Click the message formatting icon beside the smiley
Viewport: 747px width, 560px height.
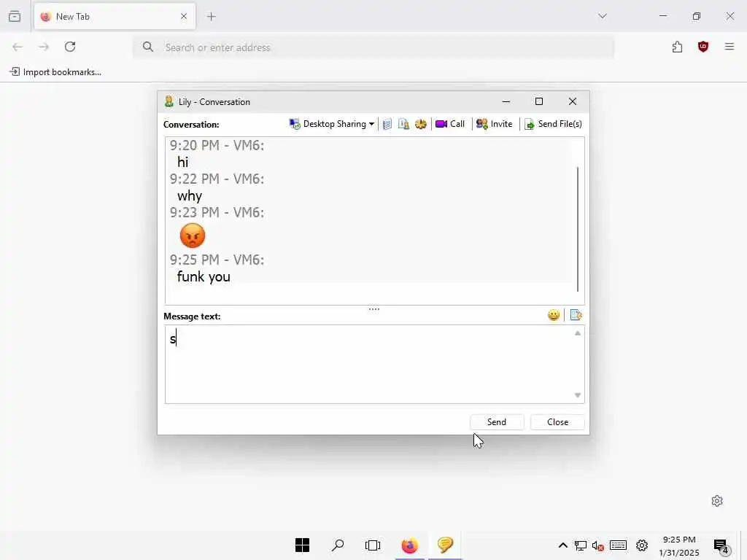[x=576, y=315]
